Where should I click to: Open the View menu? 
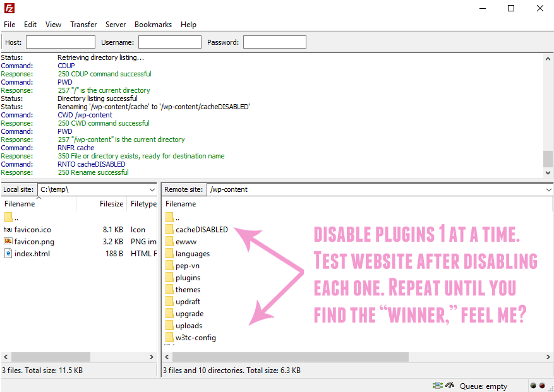coord(53,25)
